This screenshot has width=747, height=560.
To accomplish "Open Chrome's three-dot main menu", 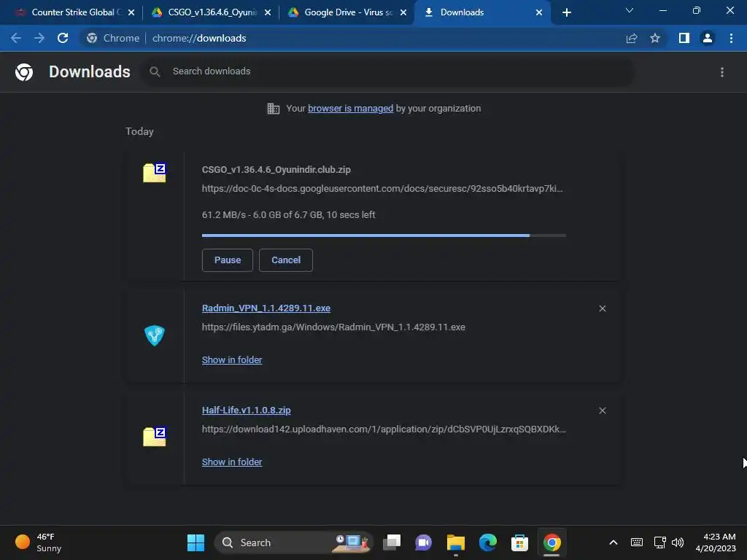I will (731, 38).
